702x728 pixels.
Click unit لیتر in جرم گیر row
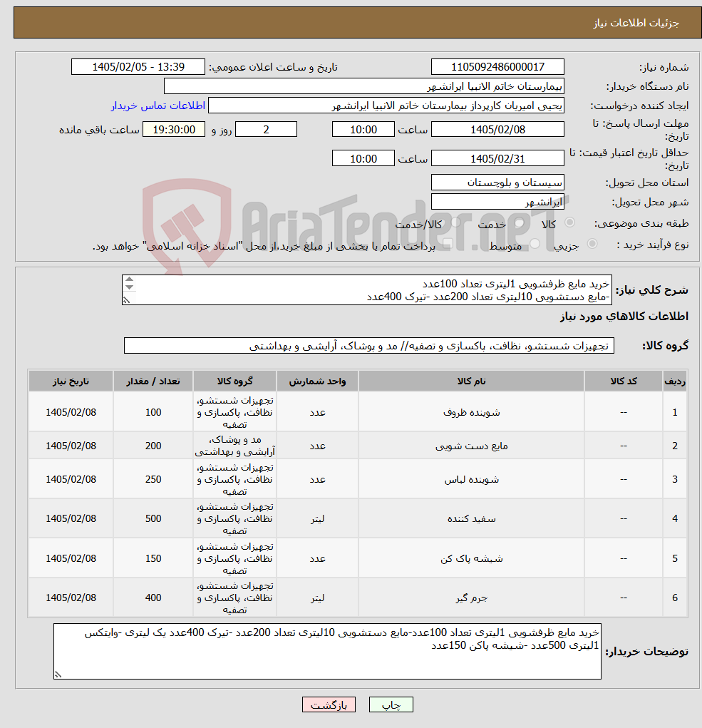(x=317, y=598)
